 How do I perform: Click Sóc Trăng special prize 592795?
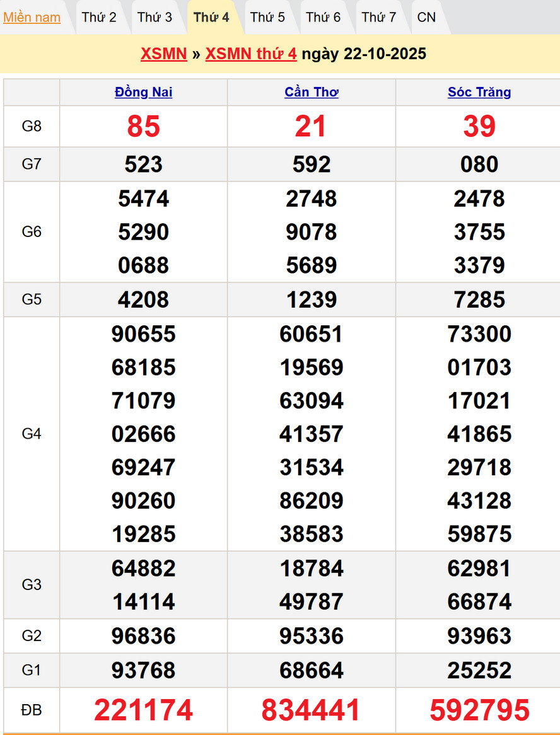[479, 710]
